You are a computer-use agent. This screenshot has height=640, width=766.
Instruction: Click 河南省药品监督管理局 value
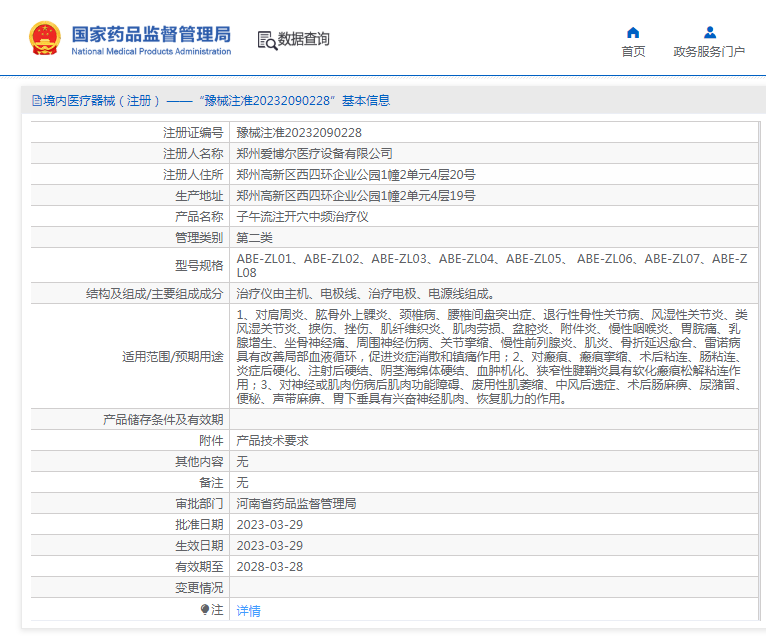point(297,504)
